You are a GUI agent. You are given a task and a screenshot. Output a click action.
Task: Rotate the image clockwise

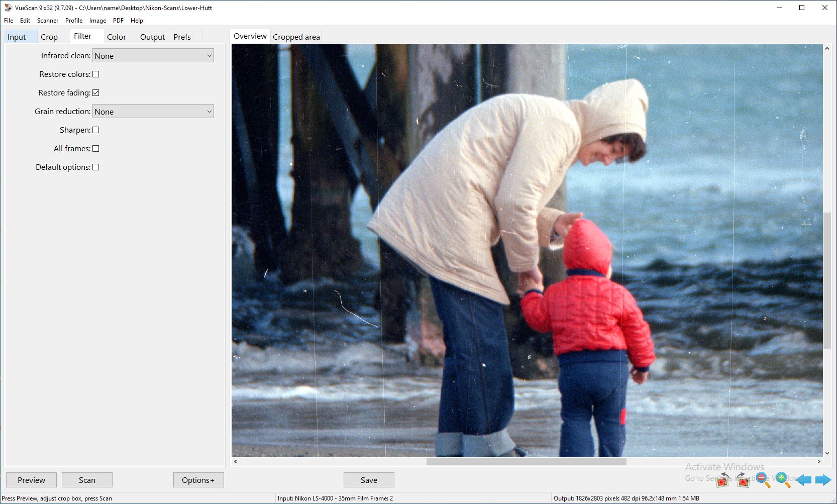[x=743, y=480]
